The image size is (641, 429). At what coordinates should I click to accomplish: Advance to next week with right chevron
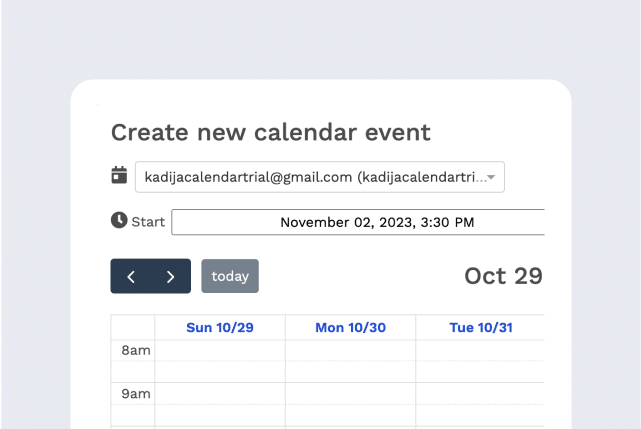click(170, 276)
